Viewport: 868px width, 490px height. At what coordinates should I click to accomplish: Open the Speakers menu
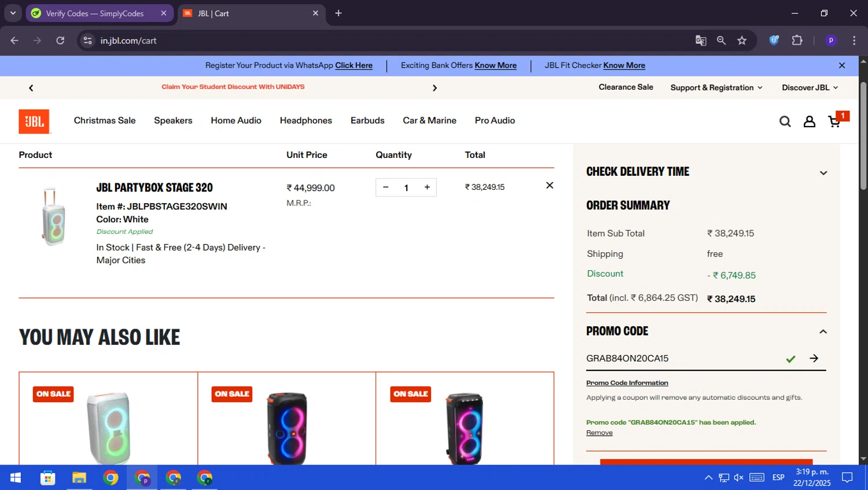point(173,120)
